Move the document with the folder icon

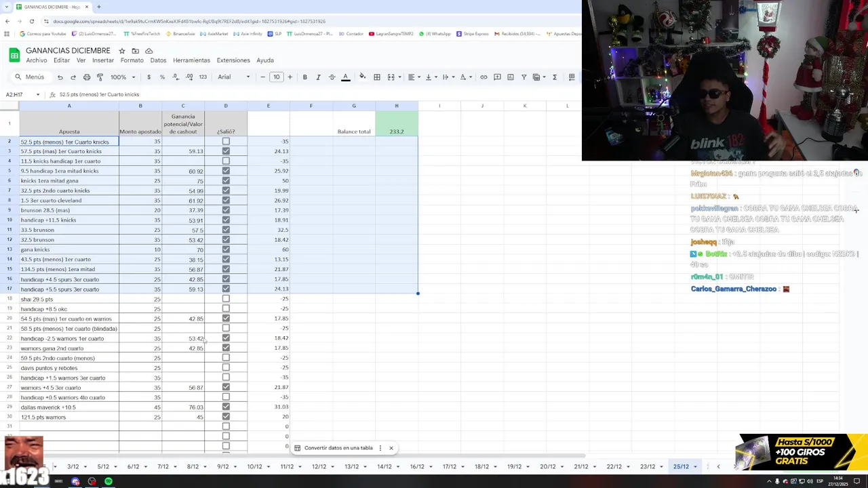pos(135,51)
